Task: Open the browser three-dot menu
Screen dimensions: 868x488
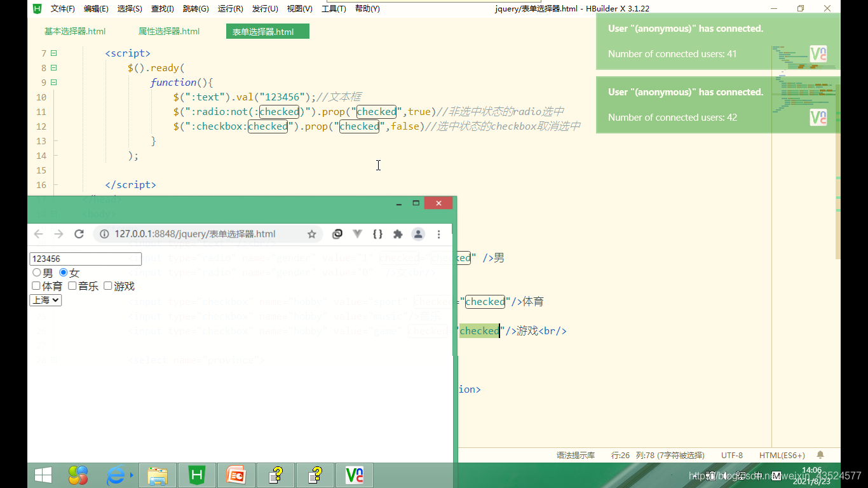Action: point(438,234)
